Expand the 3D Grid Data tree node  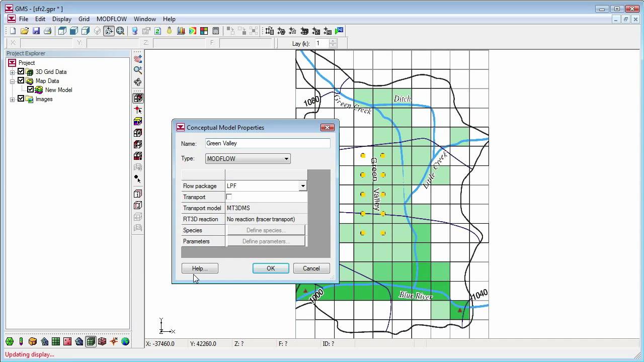12,72
